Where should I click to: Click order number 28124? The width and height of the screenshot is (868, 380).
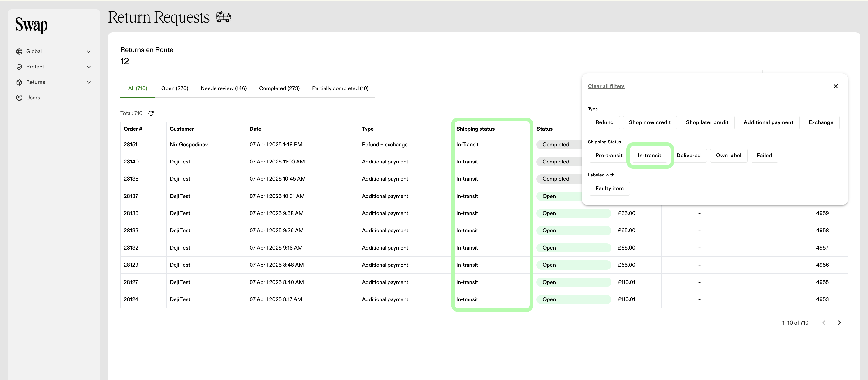click(131, 299)
